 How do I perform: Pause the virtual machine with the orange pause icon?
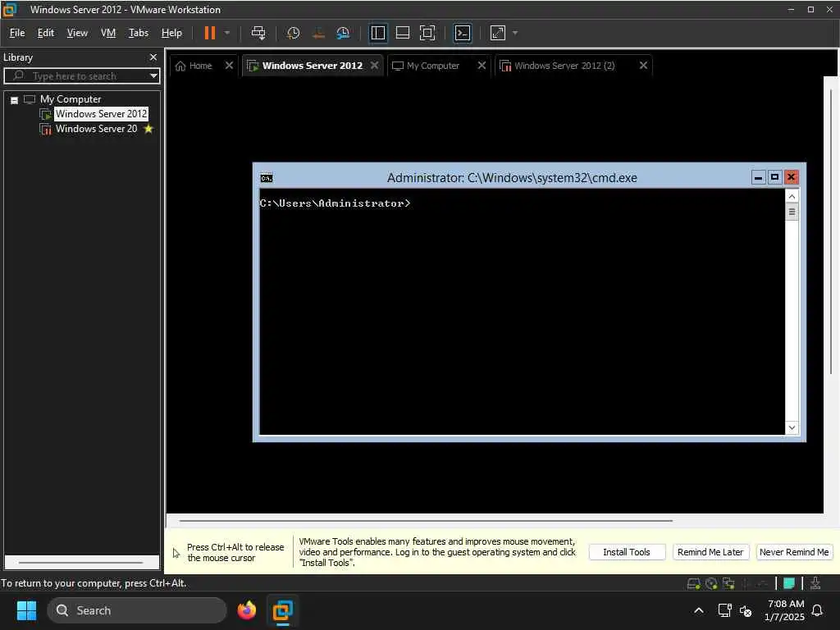pos(209,33)
